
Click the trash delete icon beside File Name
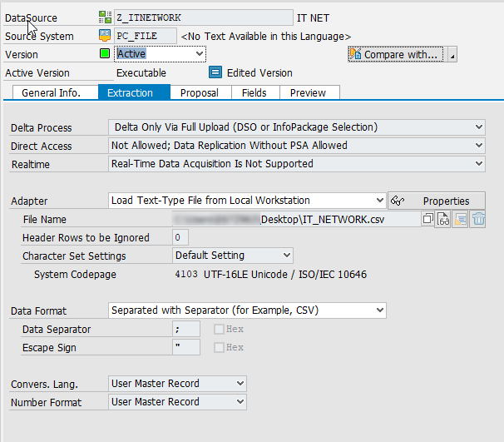[478, 219]
